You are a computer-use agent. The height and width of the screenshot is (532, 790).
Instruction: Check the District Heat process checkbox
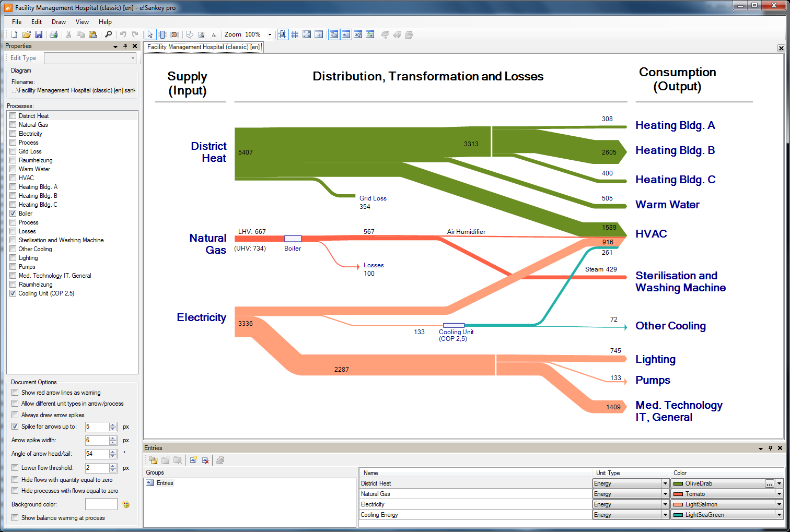tap(13, 116)
